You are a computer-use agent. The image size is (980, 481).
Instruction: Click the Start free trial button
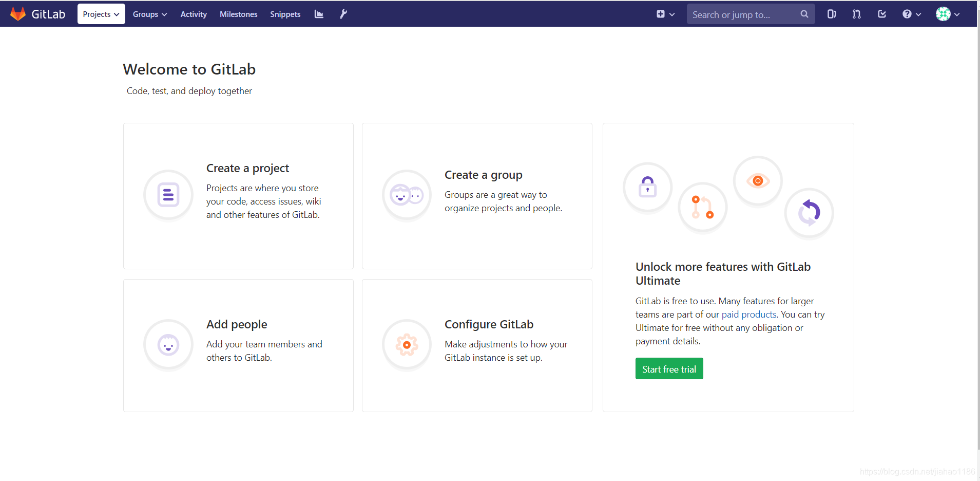[x=669, y=369]
